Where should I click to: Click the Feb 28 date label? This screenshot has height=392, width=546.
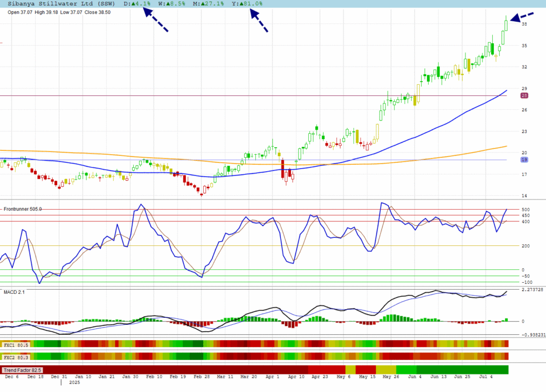point(202,377)
